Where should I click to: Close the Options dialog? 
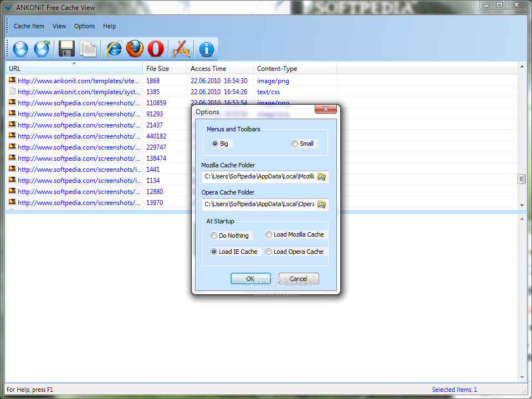coord(326,109)
